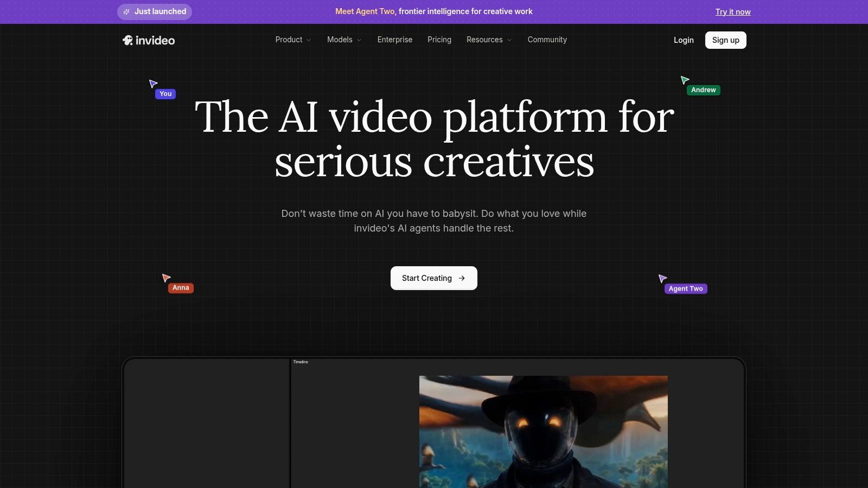
Task: Click the masked figure video preview
Action: click(544, 432)
